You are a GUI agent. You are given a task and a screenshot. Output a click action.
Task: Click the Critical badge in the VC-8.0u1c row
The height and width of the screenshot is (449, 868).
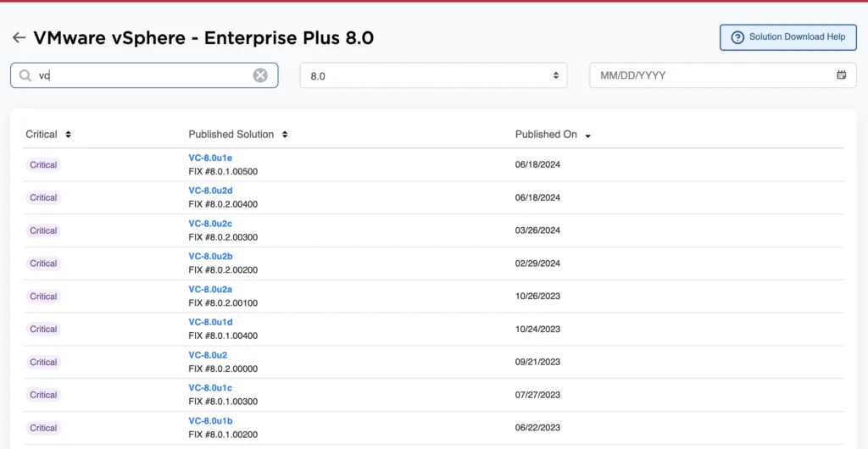(43, 395)
